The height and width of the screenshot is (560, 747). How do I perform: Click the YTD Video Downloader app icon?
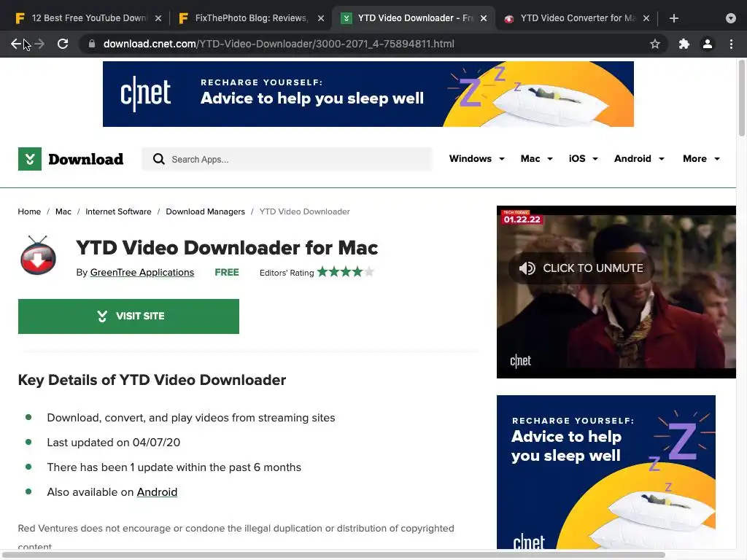[x=38, y=255]
